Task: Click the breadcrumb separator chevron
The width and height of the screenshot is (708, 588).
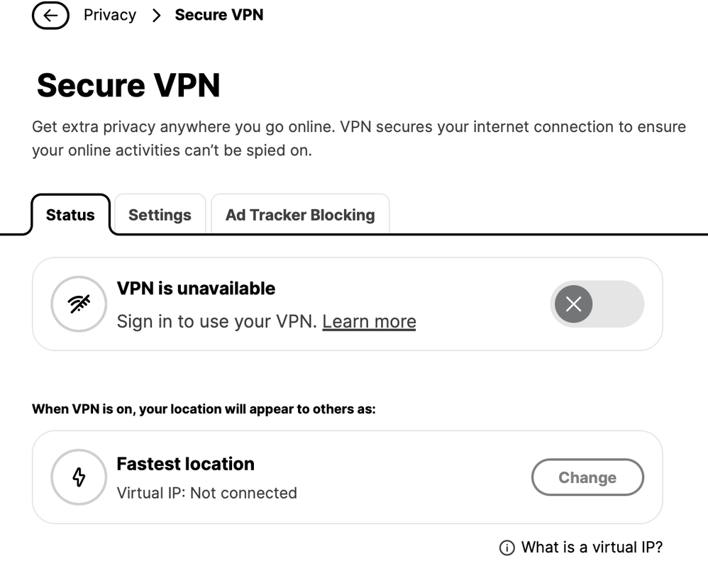Action: (155, 15)
